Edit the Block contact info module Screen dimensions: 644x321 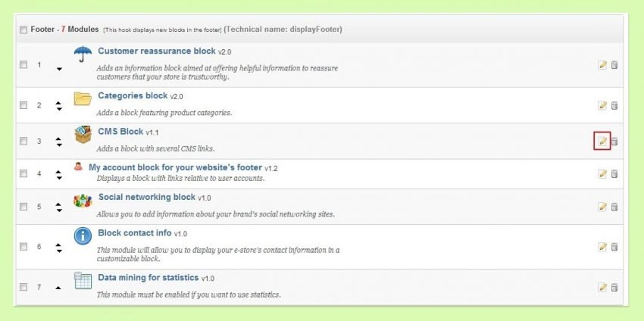[x=602, y=247]
